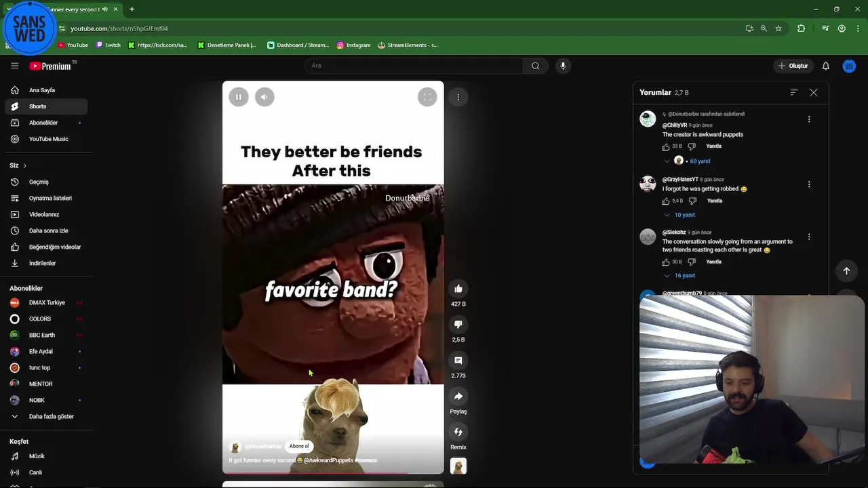Open Oynatma listeleri

point(46,198)
